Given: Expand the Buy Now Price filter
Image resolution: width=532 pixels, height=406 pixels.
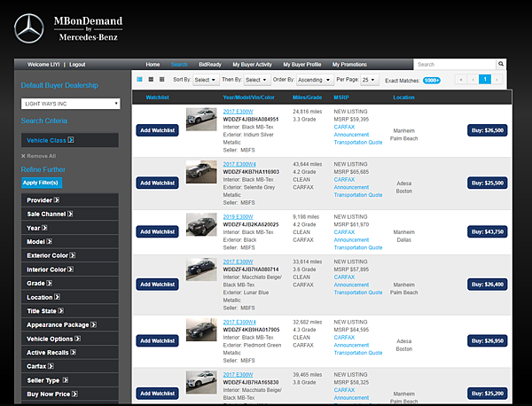Looking at the screenshot, I should pyautogui.click(x=70, y=394).
